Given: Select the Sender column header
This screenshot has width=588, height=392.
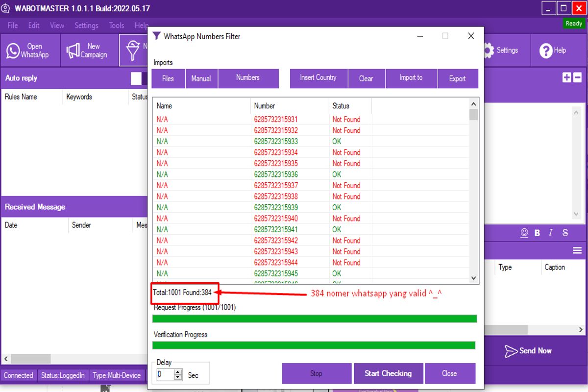Looking at the screenshot, I should [100, 225].
